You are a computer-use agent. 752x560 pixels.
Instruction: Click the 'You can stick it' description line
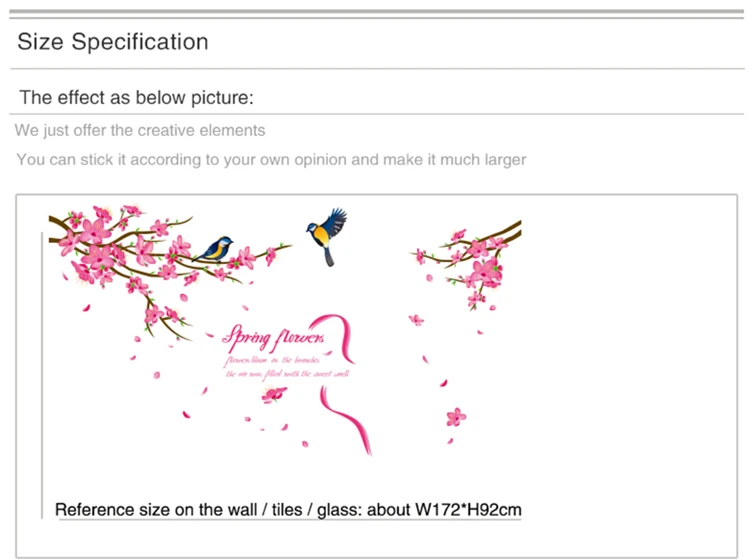pyautogui.click(x=271, y=159)
